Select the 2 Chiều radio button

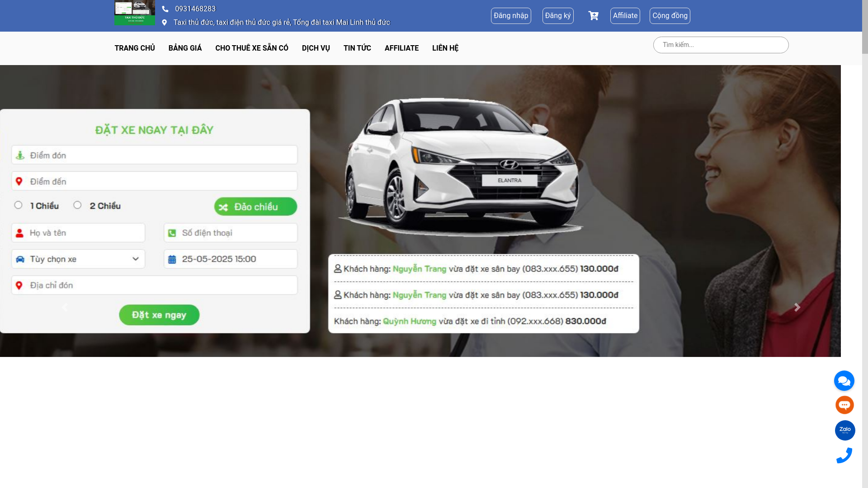pyautogui.click(x=77, y=205)
